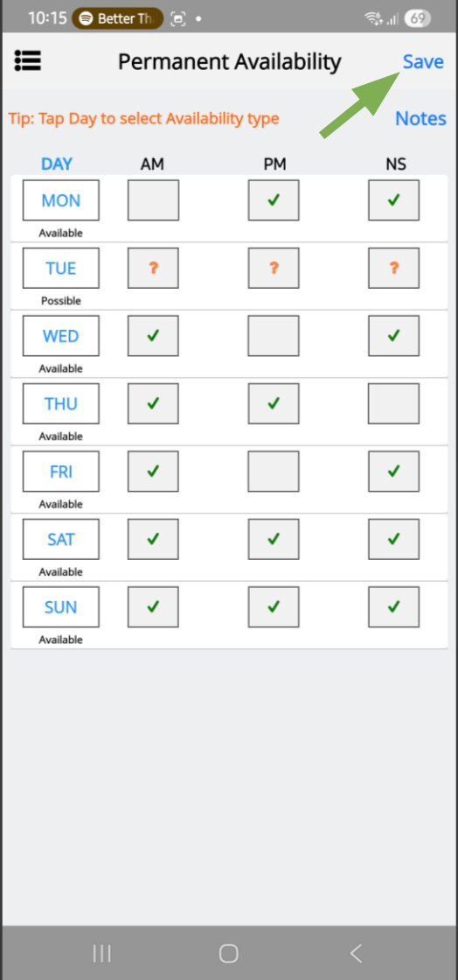Tap the orange question mark for TUE AM

click(x=153, y=268)
